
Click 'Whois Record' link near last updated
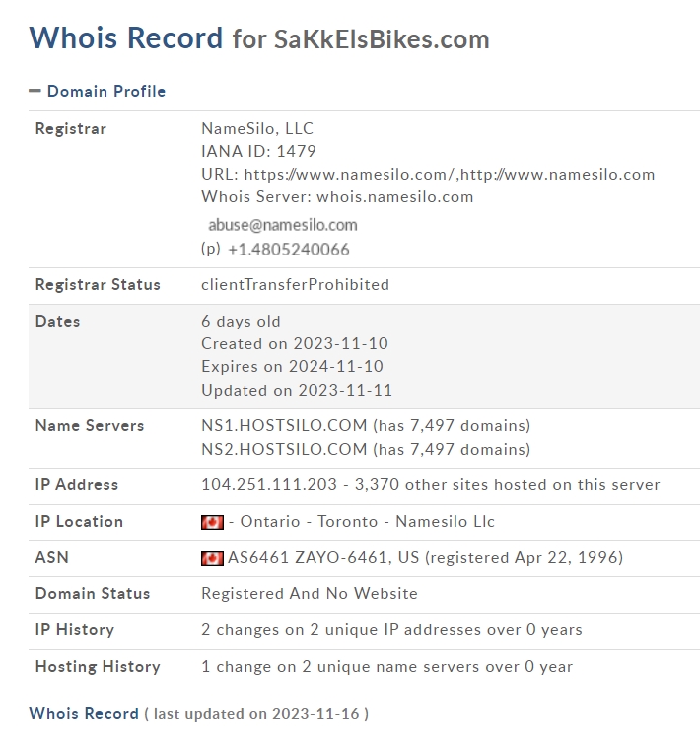(84, 713)
